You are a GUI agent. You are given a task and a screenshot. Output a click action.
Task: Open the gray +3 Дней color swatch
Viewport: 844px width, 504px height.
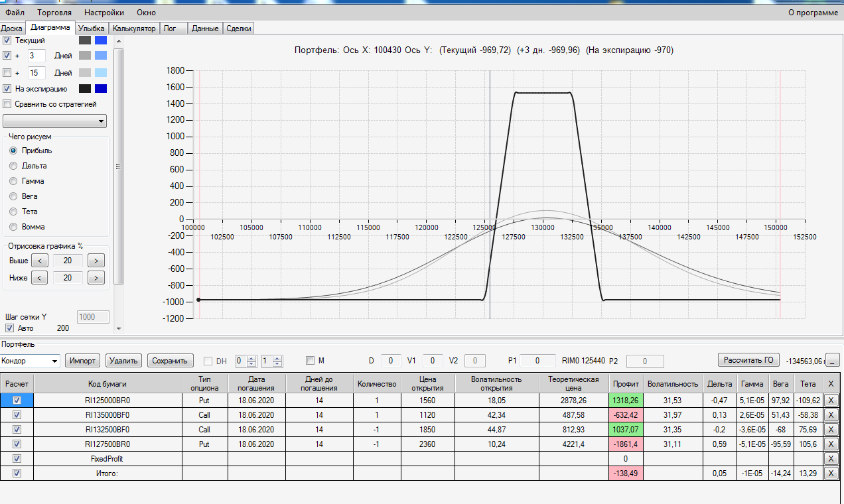tap(85, 56)
